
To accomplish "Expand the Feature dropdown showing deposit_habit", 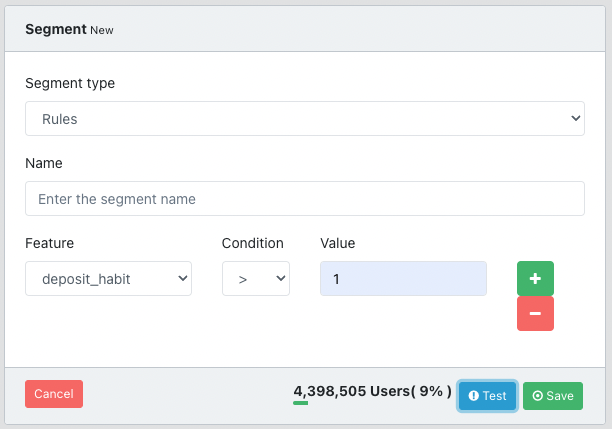I will [108, 279].
